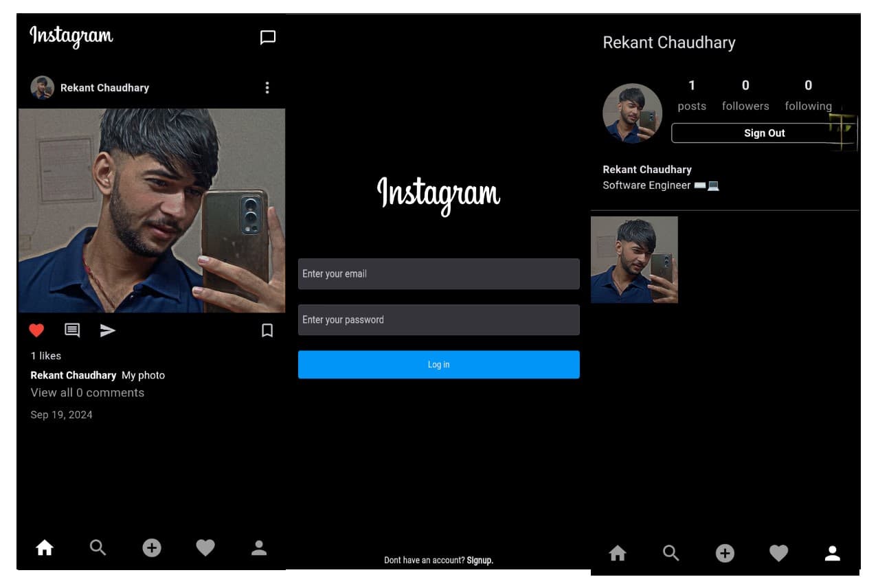The image size is (878, 588).
Task: Expand all comments via 'View all 0 comments'
Action: coord(87,392)
